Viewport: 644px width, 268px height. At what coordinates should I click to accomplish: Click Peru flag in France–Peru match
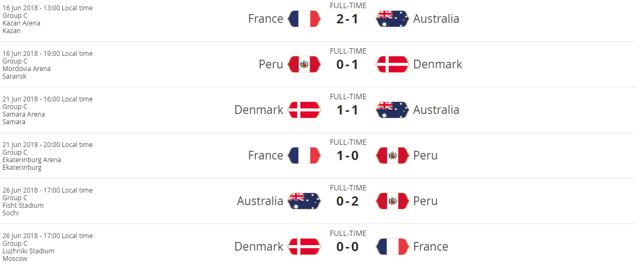point(392,156)
